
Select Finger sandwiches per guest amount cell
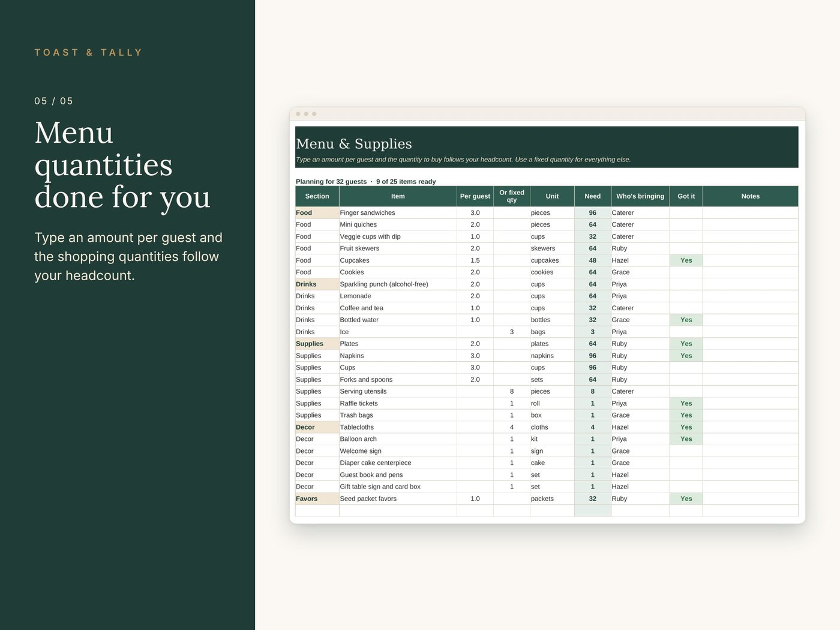coord(475,212)
